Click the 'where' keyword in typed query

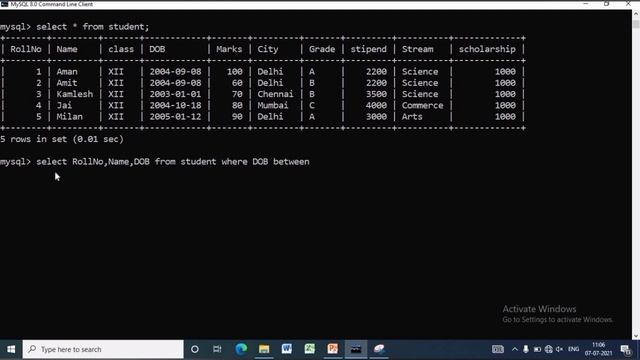pos(234,162)
